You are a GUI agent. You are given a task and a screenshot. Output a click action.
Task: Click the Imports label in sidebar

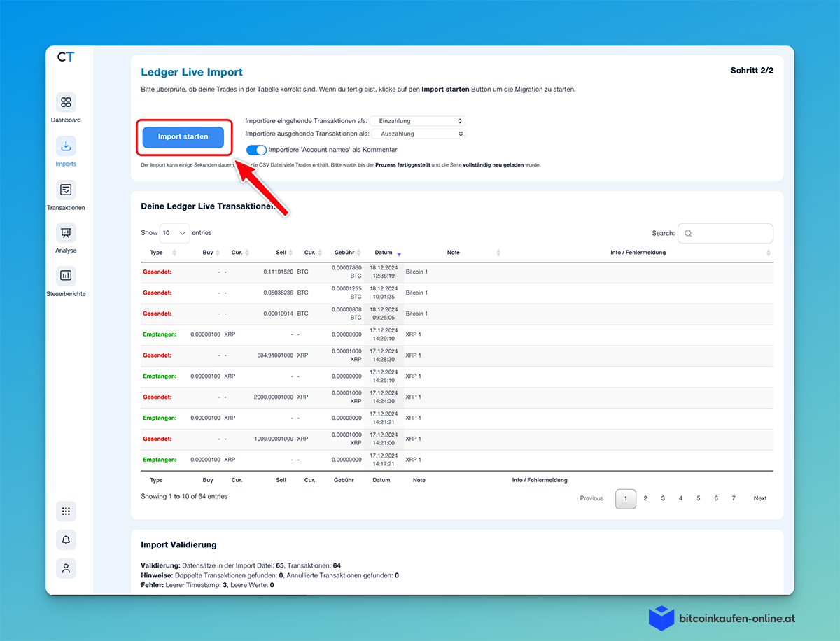(x=66, y=164)
